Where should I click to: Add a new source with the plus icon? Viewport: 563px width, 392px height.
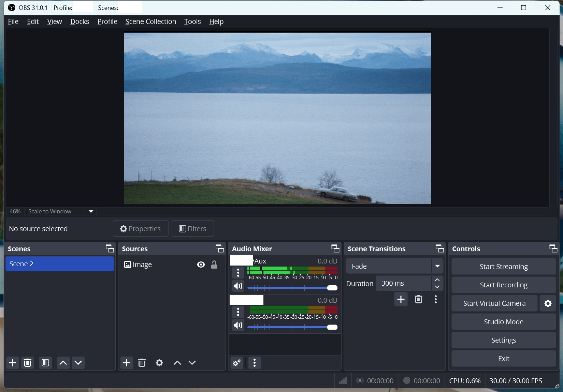pyautogui.click(x=126, y=363)
